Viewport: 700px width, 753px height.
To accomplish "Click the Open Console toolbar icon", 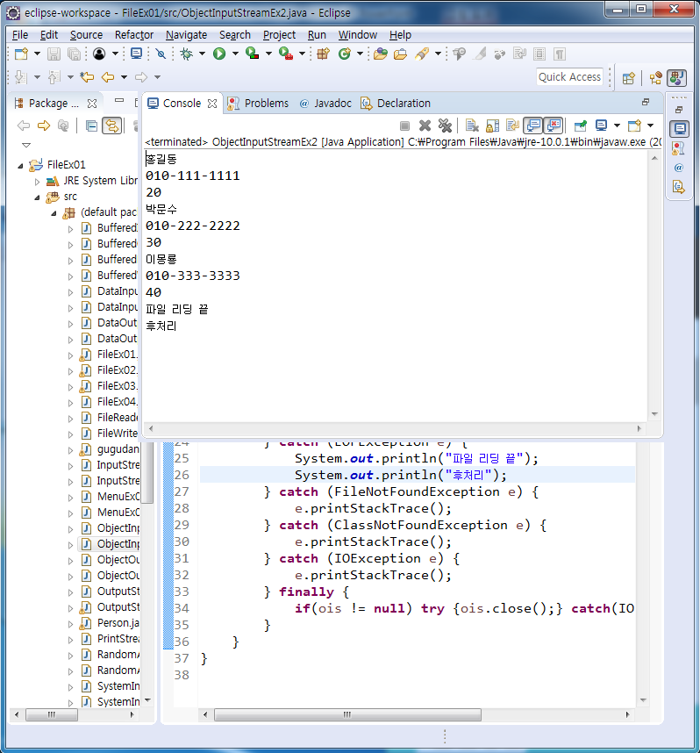I will pyautogui.click(x=136, y=54).
